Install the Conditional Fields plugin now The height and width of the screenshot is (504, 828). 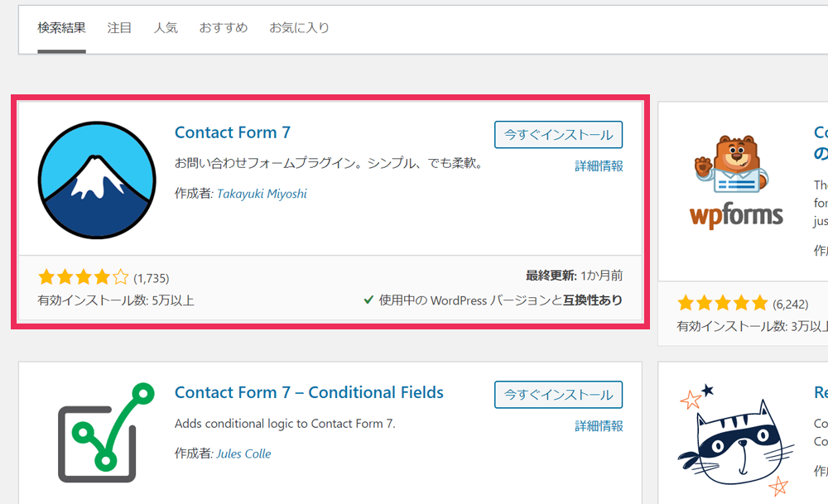click(558, 395)
